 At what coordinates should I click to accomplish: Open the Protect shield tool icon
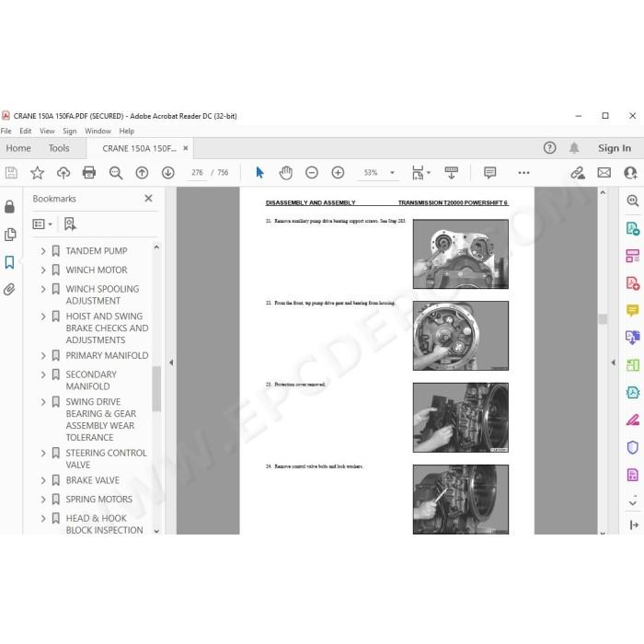click(633, 447)
